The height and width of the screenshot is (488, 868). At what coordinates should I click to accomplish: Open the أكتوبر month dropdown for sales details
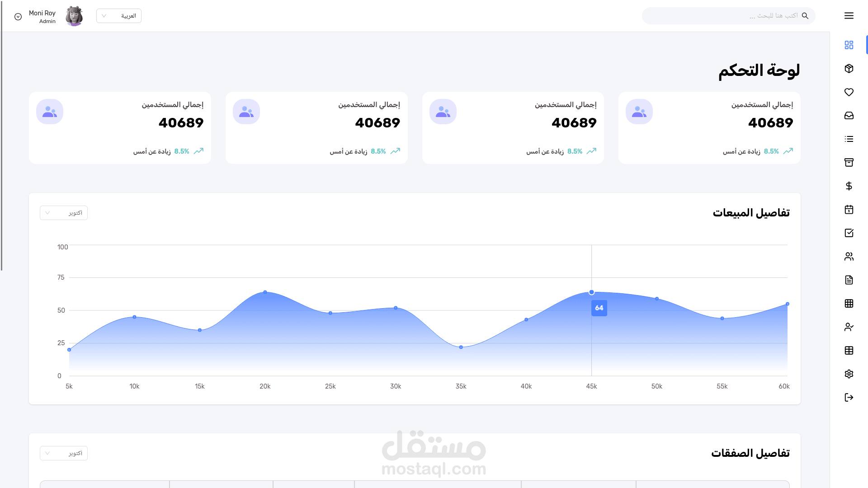tap(64, 213)
